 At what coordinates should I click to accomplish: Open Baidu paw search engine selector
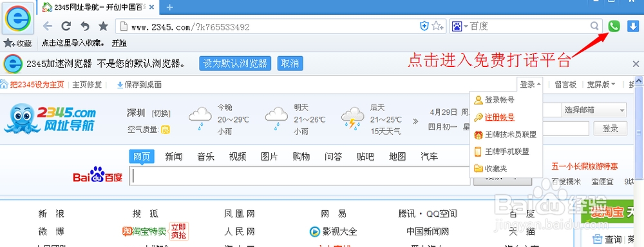[x=460, y=26]
